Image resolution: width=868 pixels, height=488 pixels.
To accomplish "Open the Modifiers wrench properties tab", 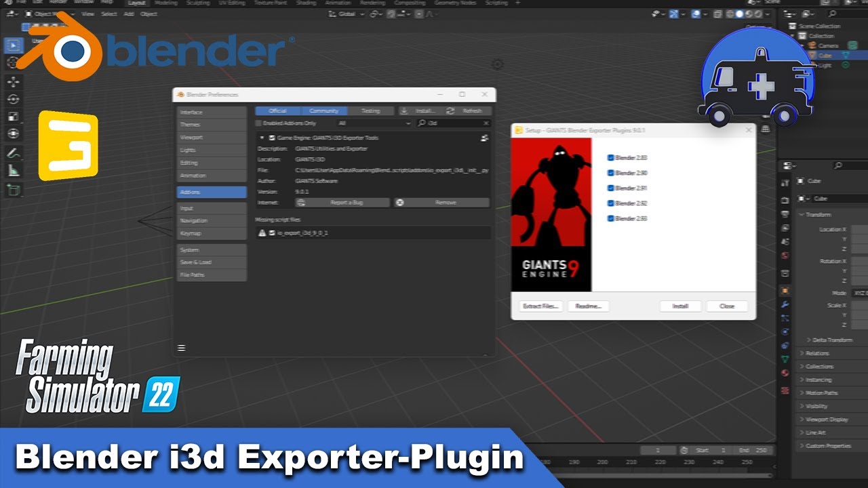I will (x=785, y=304).
